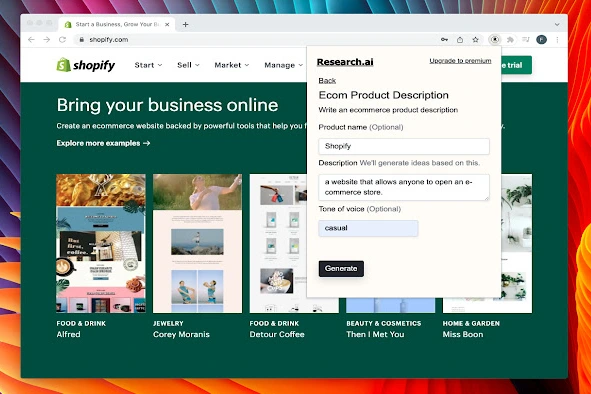
Task: Click the browser forward arrow
Action: tap(47, 40)
